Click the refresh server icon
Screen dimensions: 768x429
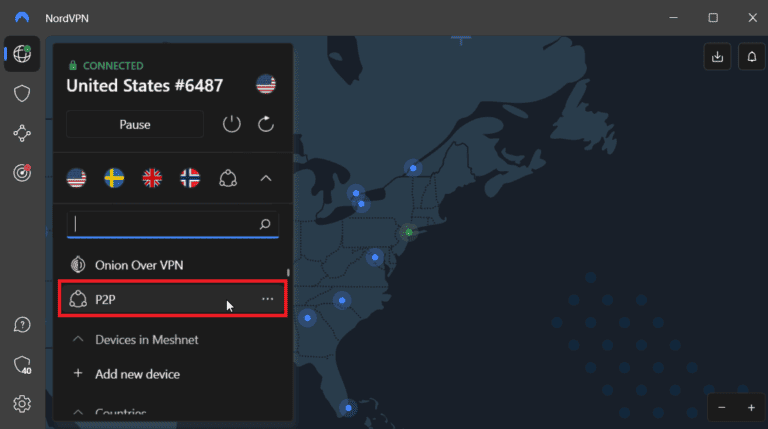pos(266,125)
